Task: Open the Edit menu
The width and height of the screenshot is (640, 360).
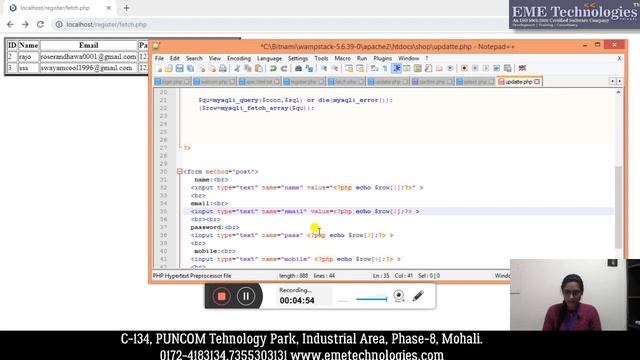Action: click(x=175, y=58)
